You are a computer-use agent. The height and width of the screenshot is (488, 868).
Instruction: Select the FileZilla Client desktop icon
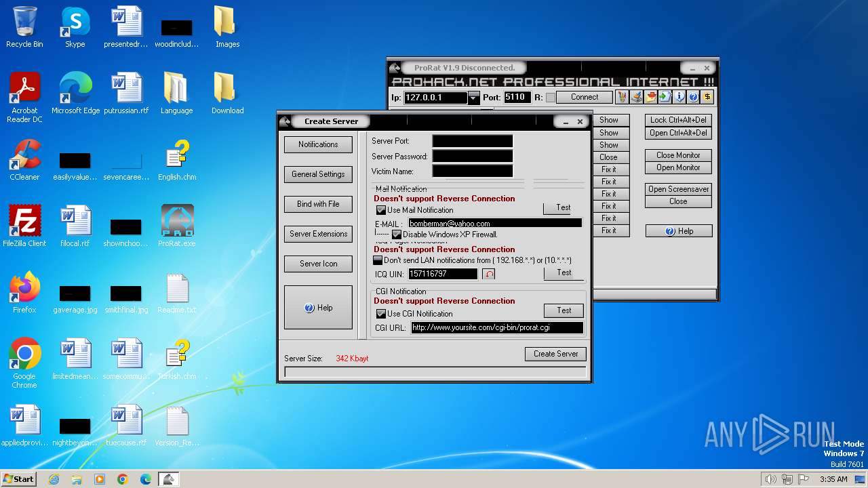click(x=24, y=226)
